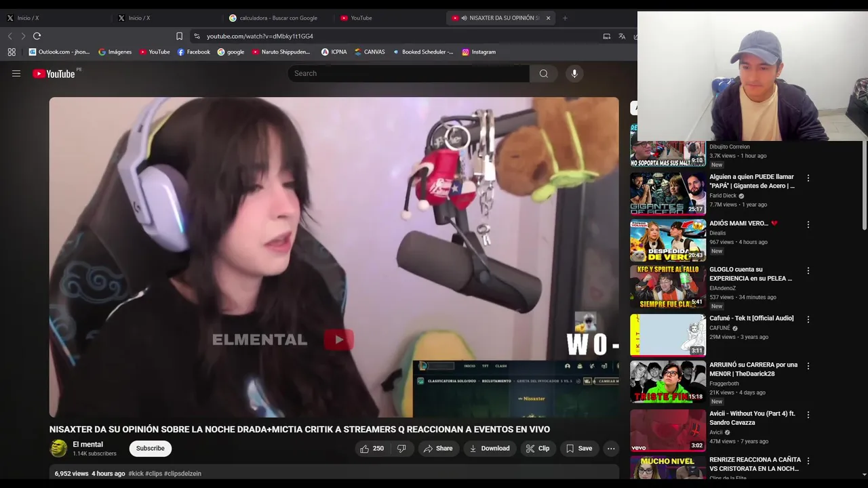
Task: Open the Booked Scheduler bookmark
Action: 423,52
